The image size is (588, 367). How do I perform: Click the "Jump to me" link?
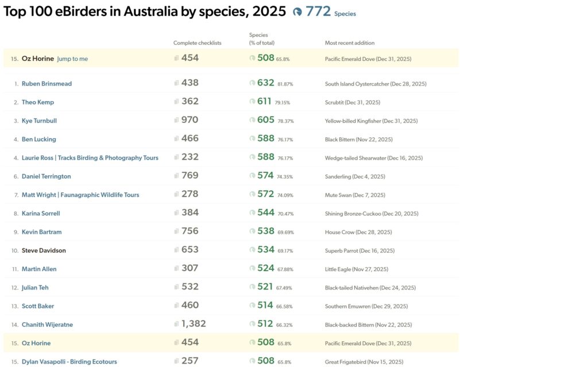(x=72, y=59)
